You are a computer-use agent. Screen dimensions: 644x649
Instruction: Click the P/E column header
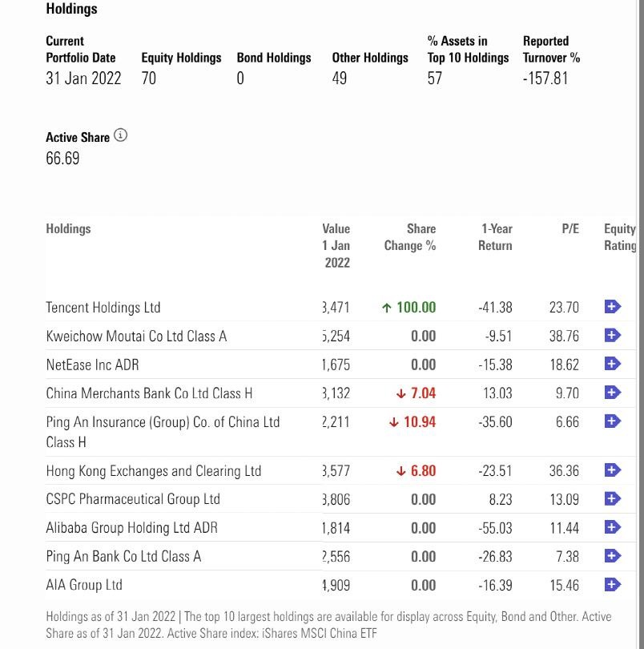tap(570, 229)
